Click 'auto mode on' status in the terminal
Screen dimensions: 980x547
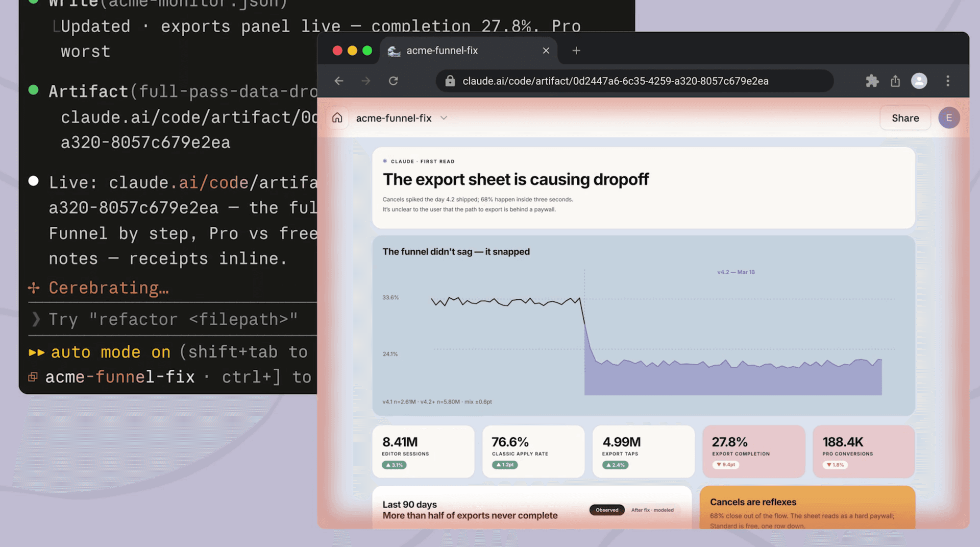[x=110, y=352]
